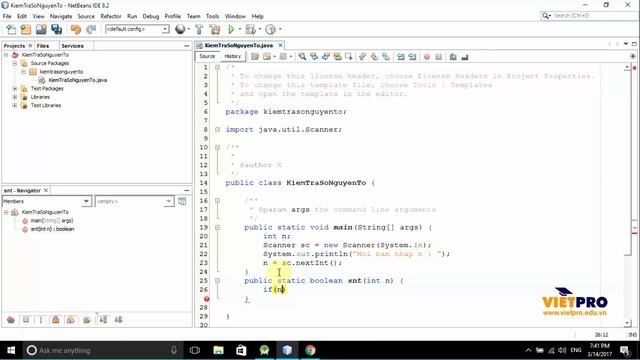The image size is (640, 360).
Task: Switch to the Services tab
Action: pos(72,46)
